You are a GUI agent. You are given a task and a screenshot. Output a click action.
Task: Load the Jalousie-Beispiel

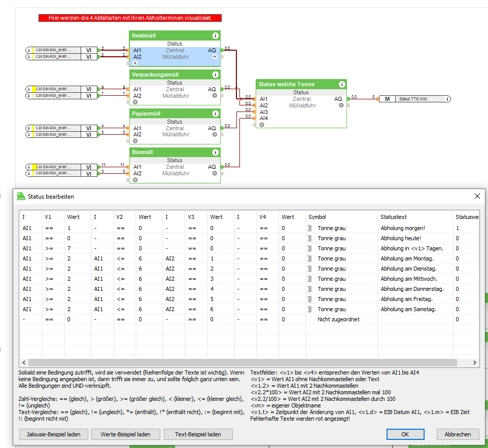[54, 434]
